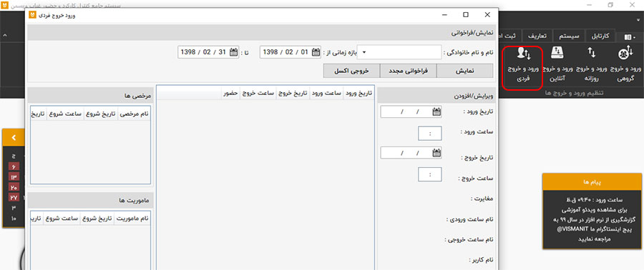The image size is (644, 270).
Task: Click the start date 1398/02/01 field
Action: click(x=291, y=52)
